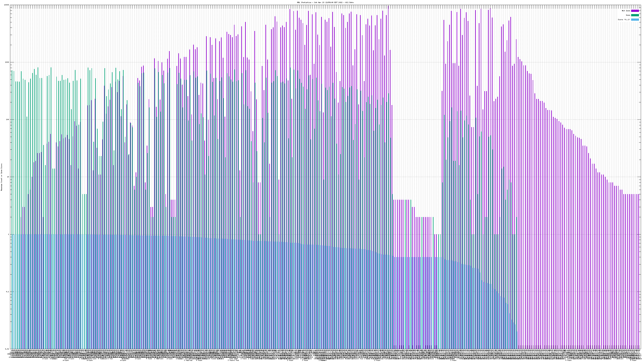
Task: Click the 0.1 y-axis tick label
Action: tap(8, 292)
